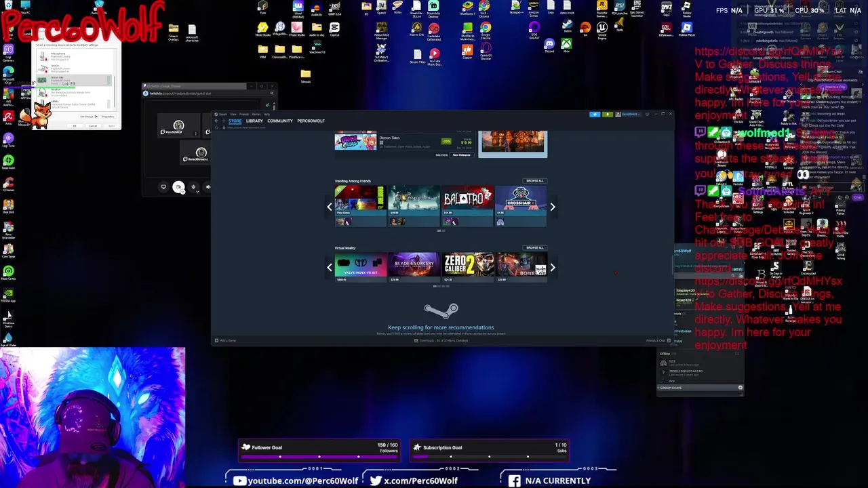868x488 pixels.
Task: Click Add a Game in Steam footer
Action: coord(225,340)
